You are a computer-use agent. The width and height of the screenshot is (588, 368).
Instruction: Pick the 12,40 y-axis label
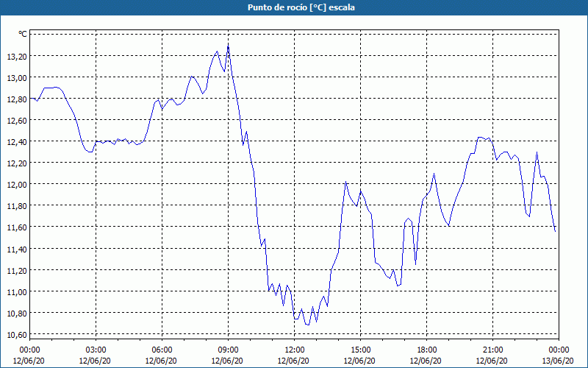[x=17, y=141]
